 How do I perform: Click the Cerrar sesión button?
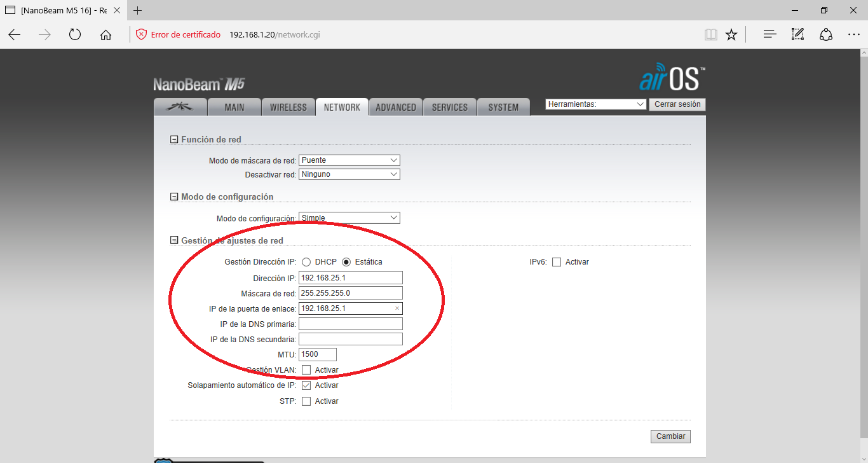click(x=677, y=104)
